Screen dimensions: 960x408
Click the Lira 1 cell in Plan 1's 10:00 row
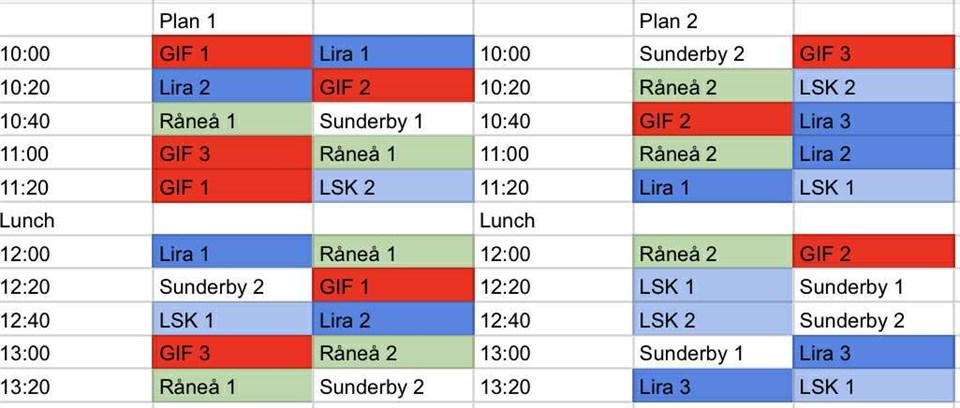click(x=392, y=54)
